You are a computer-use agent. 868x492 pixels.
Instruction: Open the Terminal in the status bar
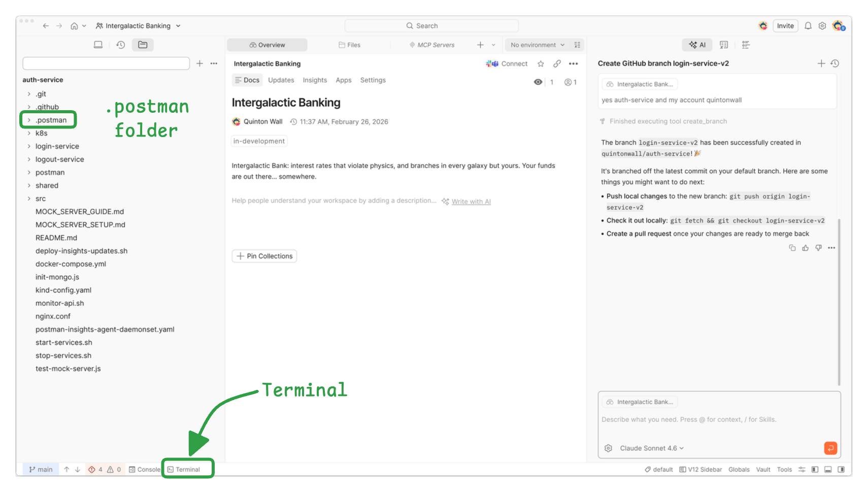pos(184,470)
